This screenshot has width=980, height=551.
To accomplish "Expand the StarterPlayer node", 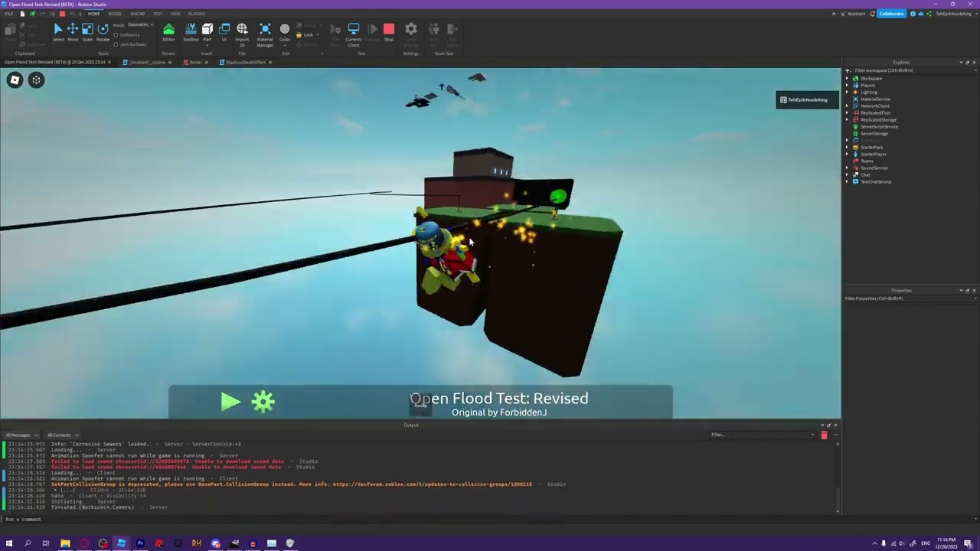I will (x=848, y=154).
